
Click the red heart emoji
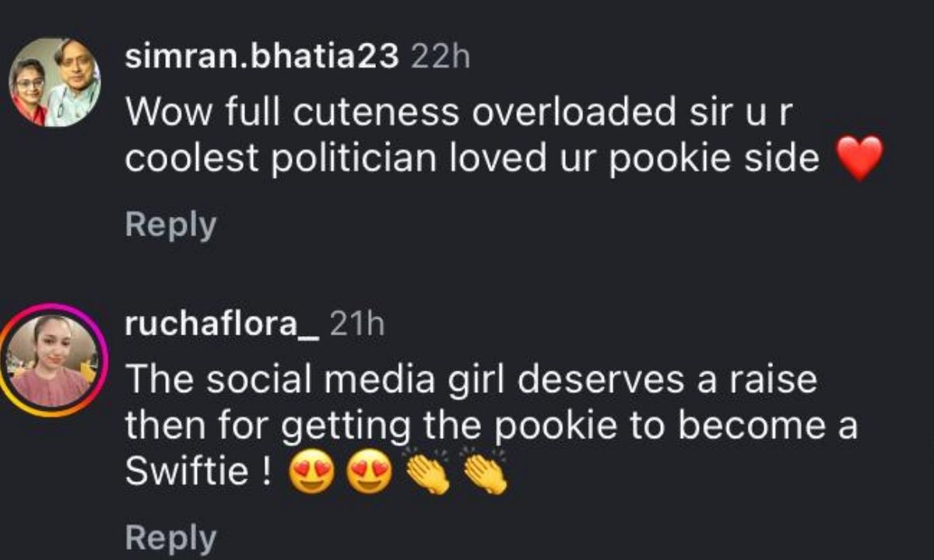860,158
